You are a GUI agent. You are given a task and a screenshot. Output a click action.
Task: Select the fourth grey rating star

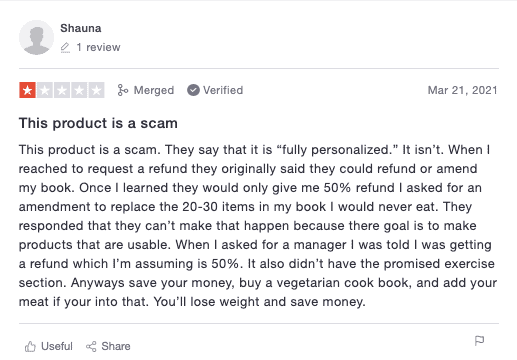click(79, 90)
